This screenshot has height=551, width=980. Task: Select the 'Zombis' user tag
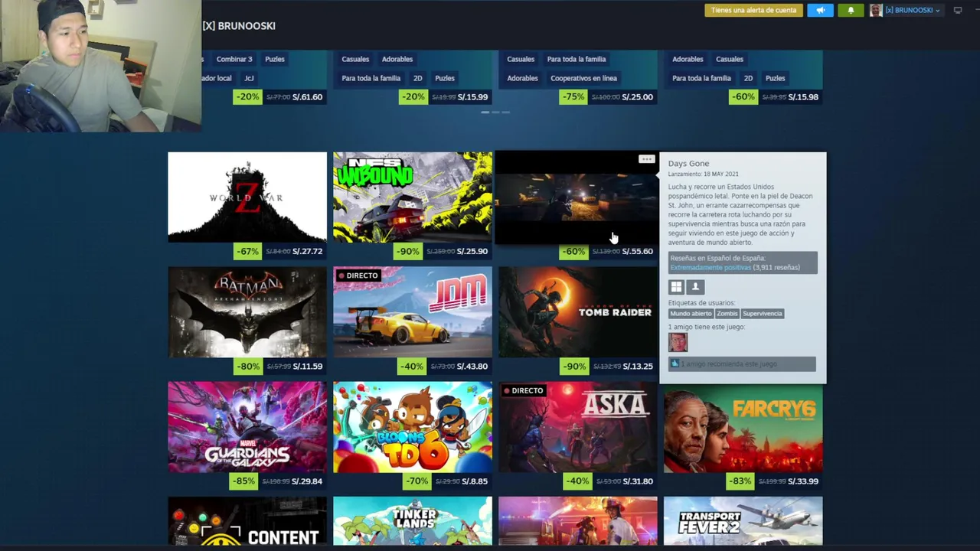[727, 314]
